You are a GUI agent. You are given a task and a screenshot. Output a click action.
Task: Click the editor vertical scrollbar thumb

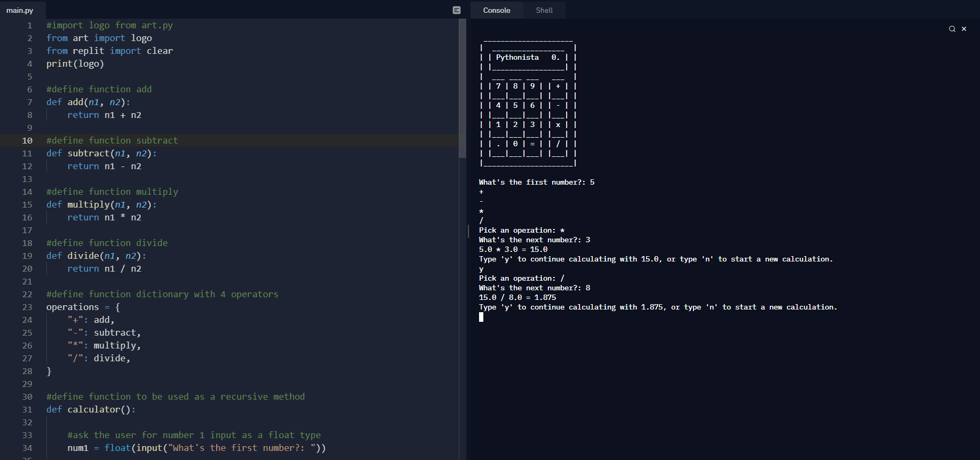[462, 88]
